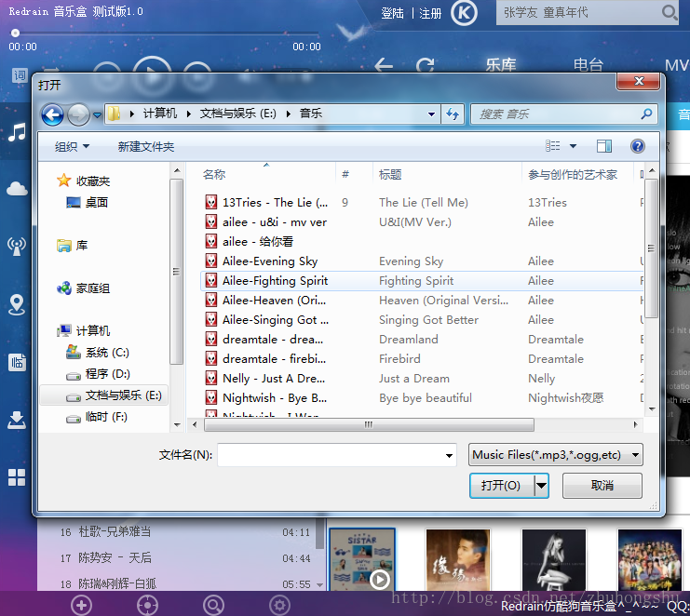The width and height of the screenshot is (690, 616).
Task: Open drive 临时 (F:) in navigation pane
Action: click(x=96, y=416)
